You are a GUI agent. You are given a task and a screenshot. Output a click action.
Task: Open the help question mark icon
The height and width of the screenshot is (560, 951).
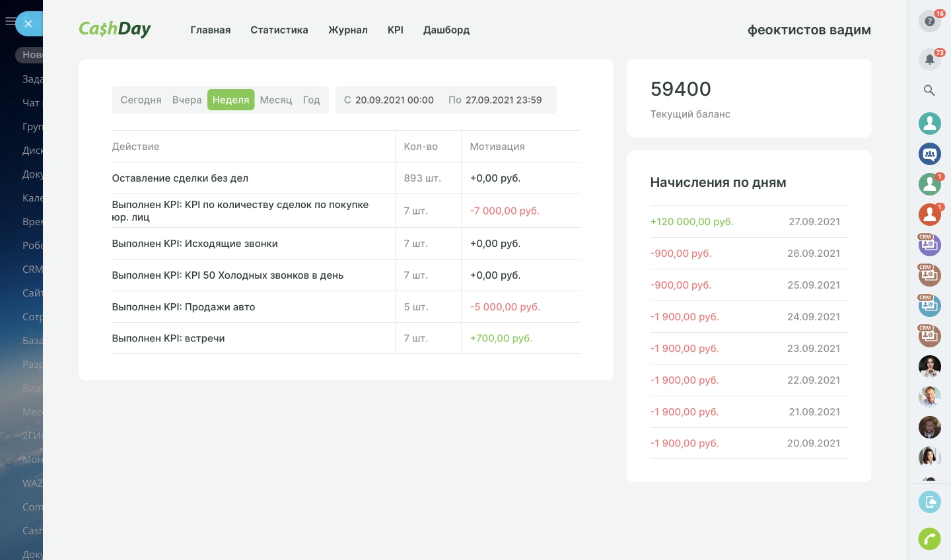click(x=929, y=21)
